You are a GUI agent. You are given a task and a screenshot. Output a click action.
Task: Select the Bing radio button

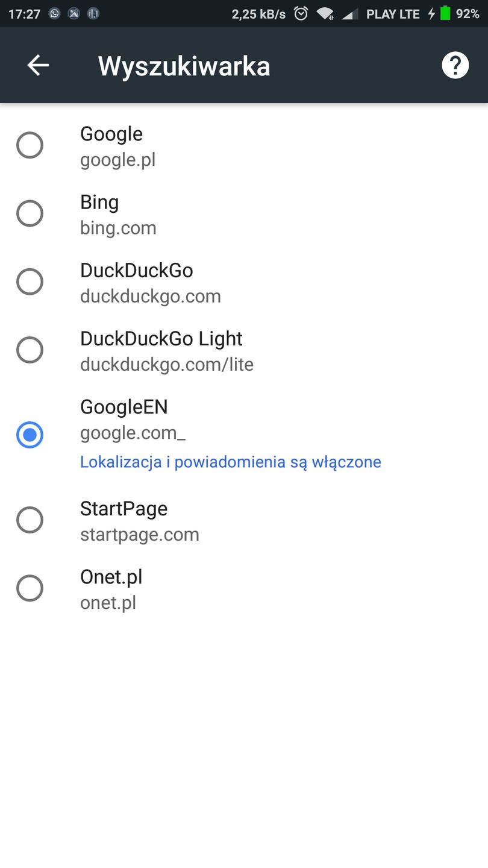(x=30, y=213)
